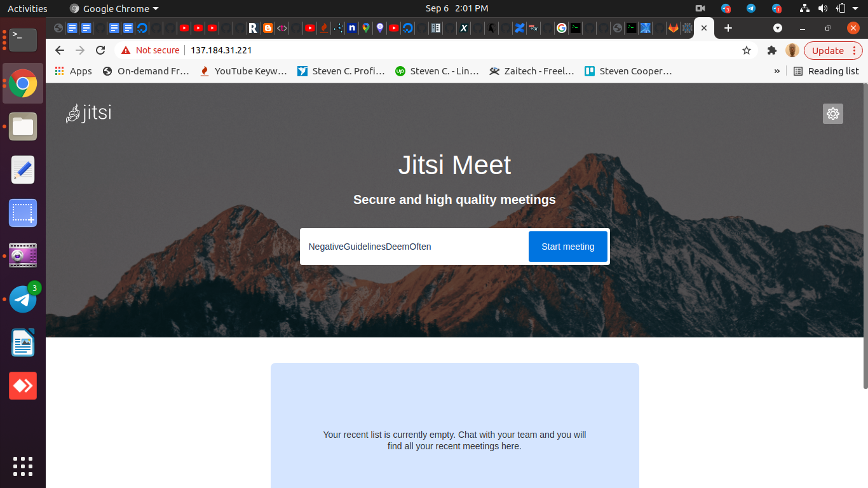
Task: Reload the current page
Action: coord(100,50)
